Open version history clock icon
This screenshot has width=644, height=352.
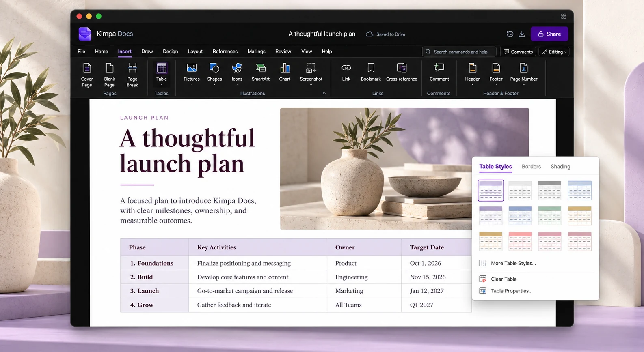pyautogui.click(x=510, y=34)
